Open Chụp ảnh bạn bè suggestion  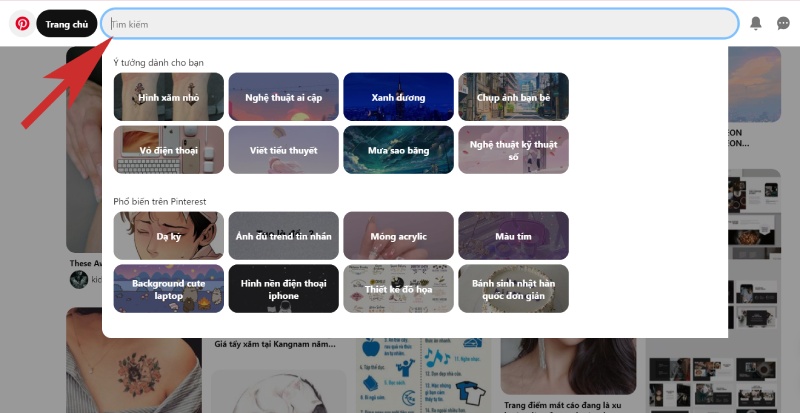[513, 97]
